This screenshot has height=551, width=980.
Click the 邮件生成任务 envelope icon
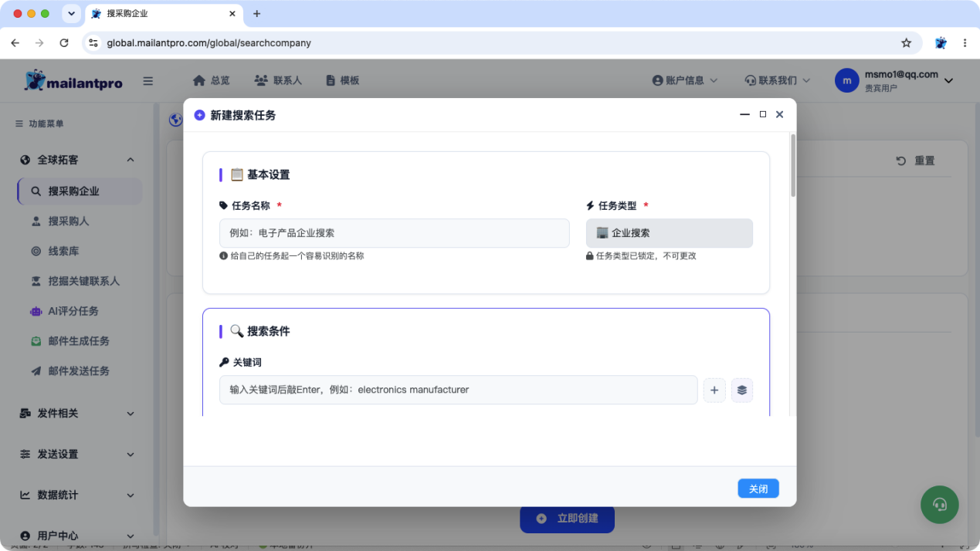[x=36, y=341]
